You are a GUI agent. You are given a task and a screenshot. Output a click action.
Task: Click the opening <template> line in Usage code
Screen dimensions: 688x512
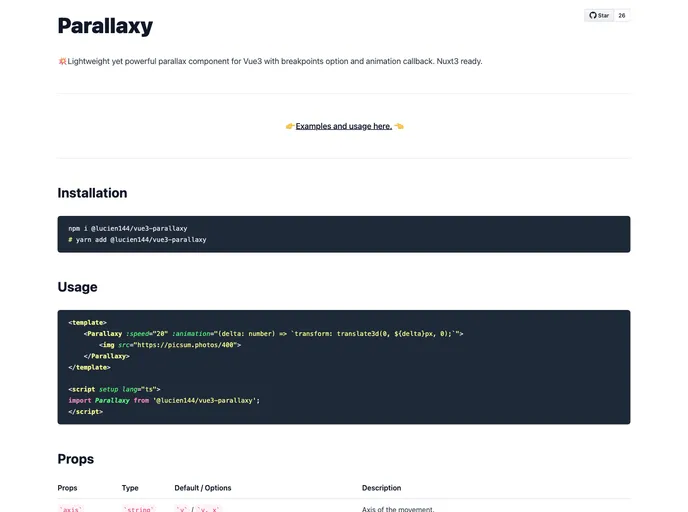(87, 322)
